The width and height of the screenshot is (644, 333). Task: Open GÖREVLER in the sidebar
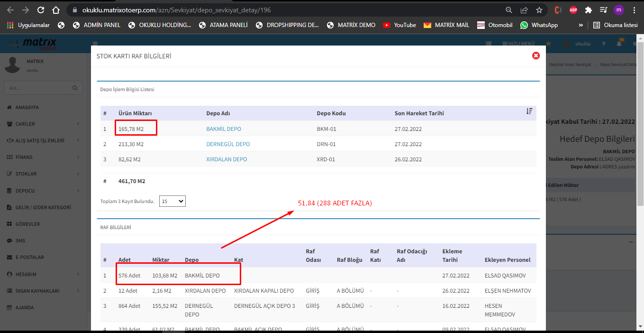click(27, 224)
